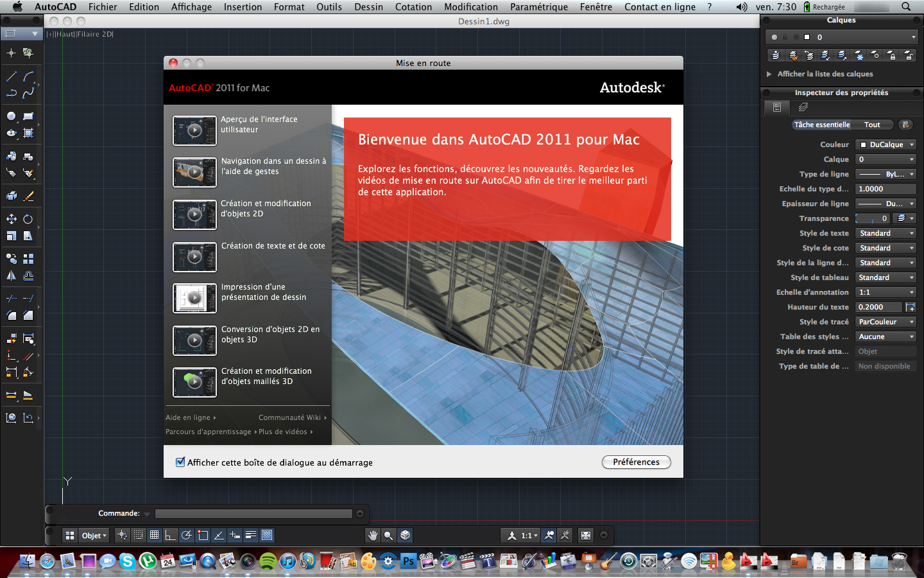Open the Style de tracé ParCouleur dropdown
Screen dimensions: 924x578
(886, 322)
